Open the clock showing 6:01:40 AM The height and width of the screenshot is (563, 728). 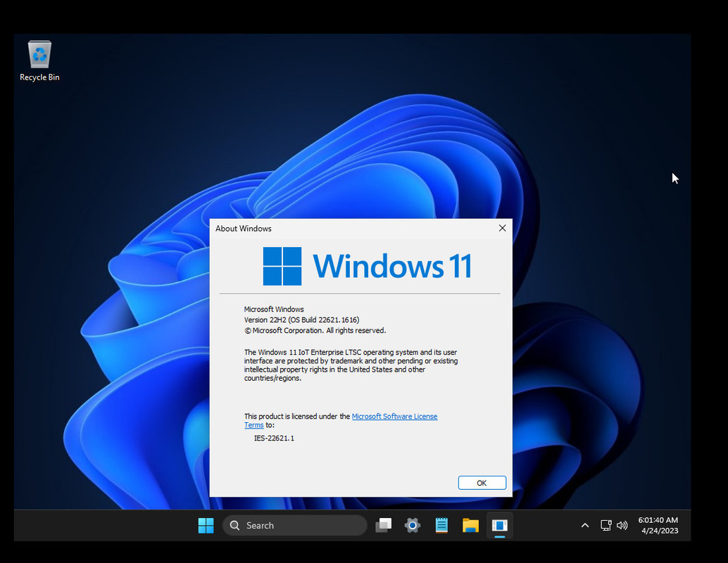pos(658,520)
